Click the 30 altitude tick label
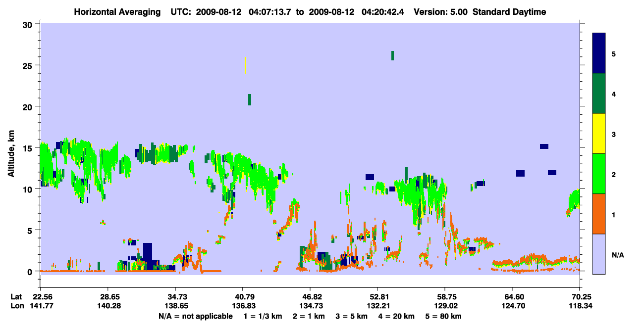This screenshot has height=330, width=644. coord(29,24)
